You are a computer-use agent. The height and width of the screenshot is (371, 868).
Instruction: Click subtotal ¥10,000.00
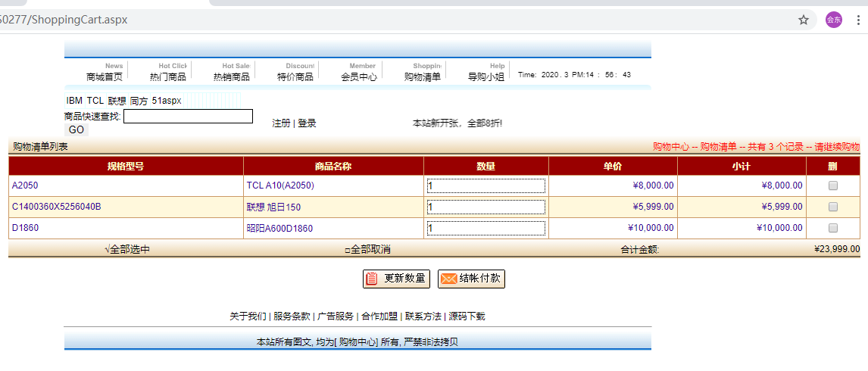tap(779, 228)
